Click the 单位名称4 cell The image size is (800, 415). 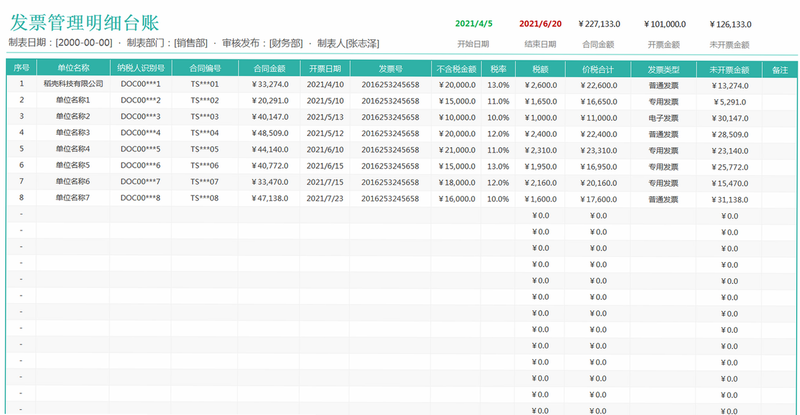pyautogui.click(x=73, y=149)
